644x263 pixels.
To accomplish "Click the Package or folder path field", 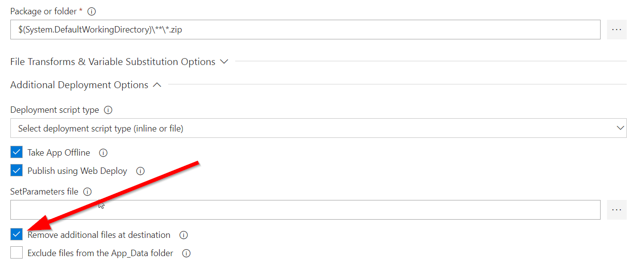I will pyautogui.click(x=305, y=30).
